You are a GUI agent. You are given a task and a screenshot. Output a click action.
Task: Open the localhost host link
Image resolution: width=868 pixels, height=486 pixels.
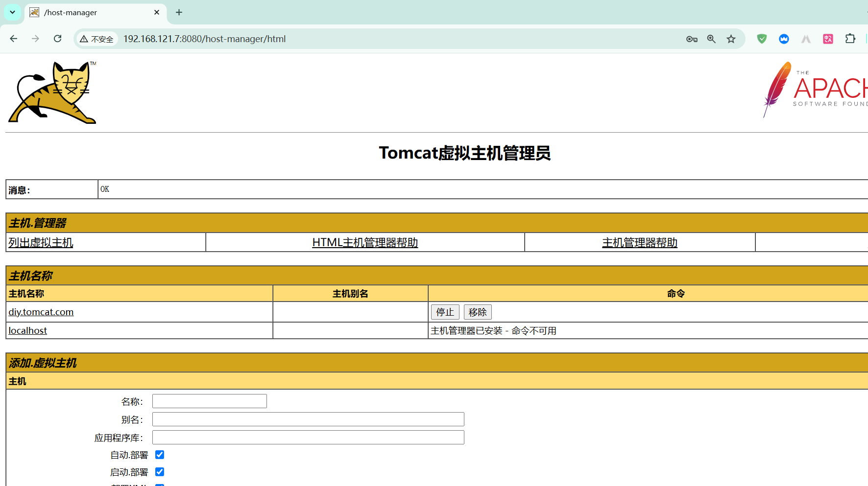point(27,330)
